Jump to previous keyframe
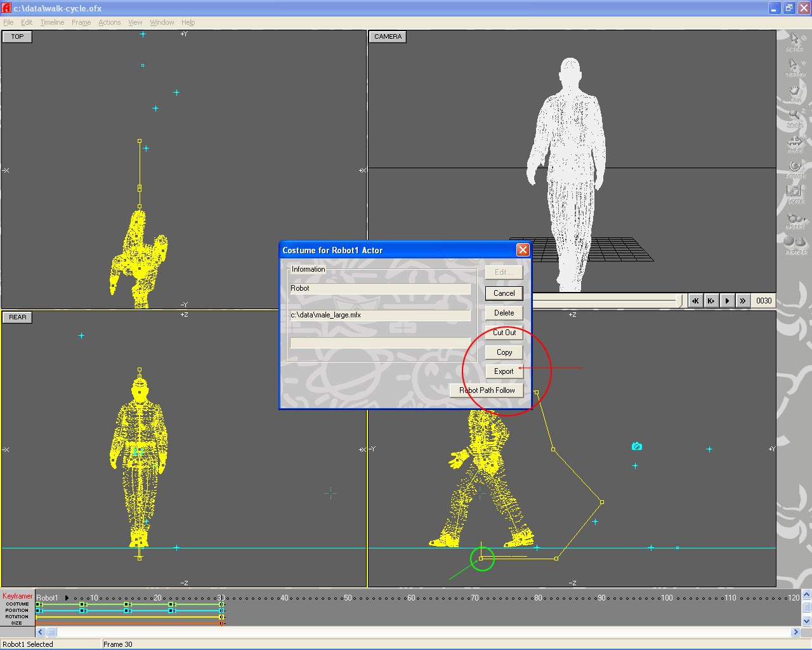 click(x=695, y=301)
